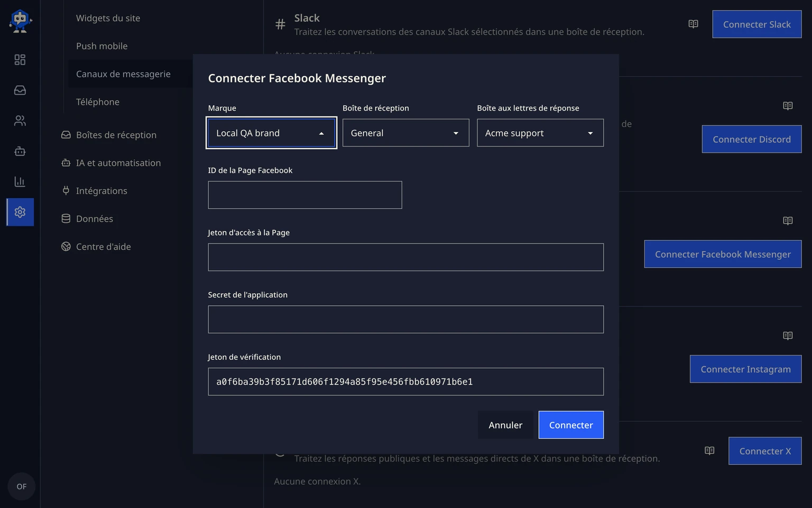
Task: Open the inbox tray icon in sidebar
Action: [x=20, y=90]
